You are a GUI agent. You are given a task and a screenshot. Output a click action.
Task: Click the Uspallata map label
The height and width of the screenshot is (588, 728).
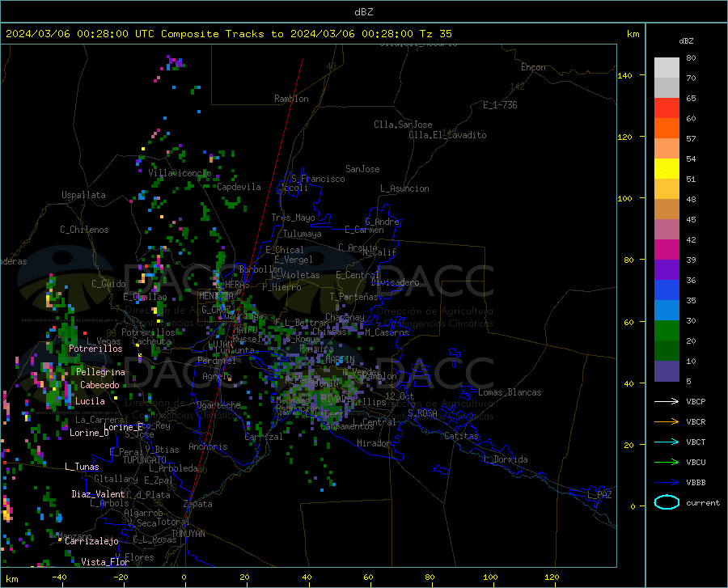(83, 195)
